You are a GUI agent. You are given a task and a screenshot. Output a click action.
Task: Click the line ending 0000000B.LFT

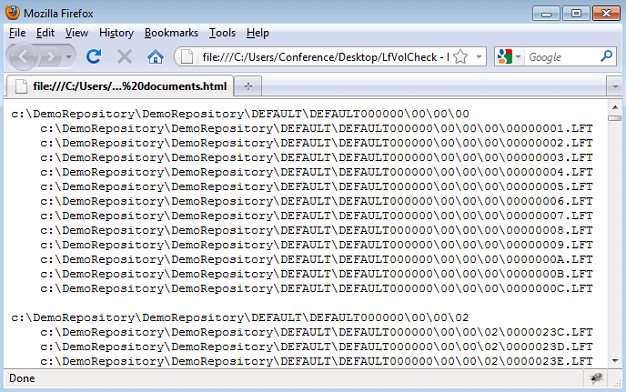coord(317,274)
